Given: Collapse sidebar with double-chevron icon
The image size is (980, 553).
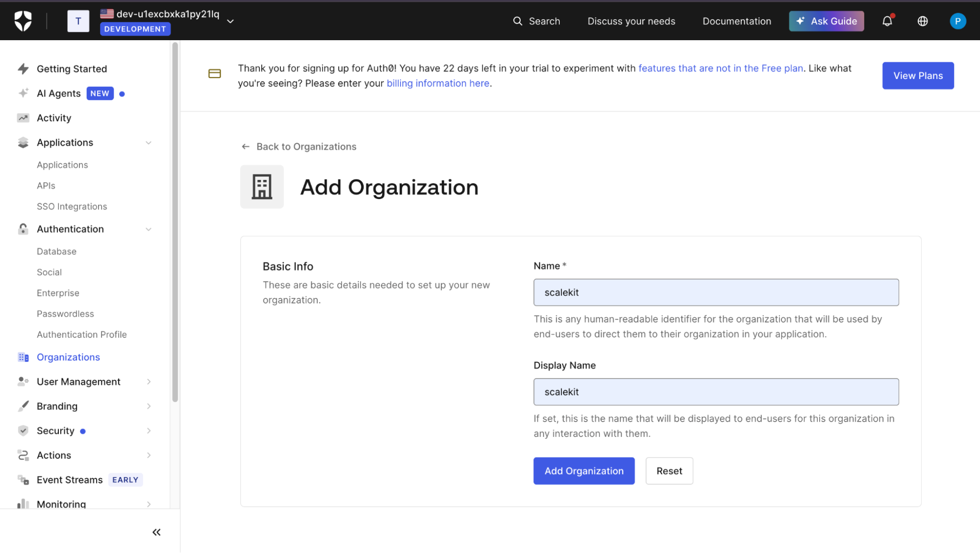Looking at the screenshot, I should click(x=156, y=532).
